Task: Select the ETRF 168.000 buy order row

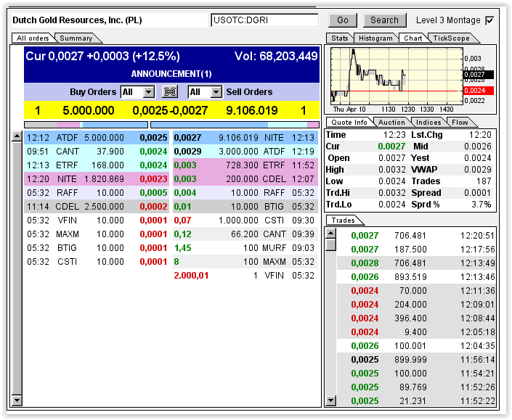Action: 97,165
